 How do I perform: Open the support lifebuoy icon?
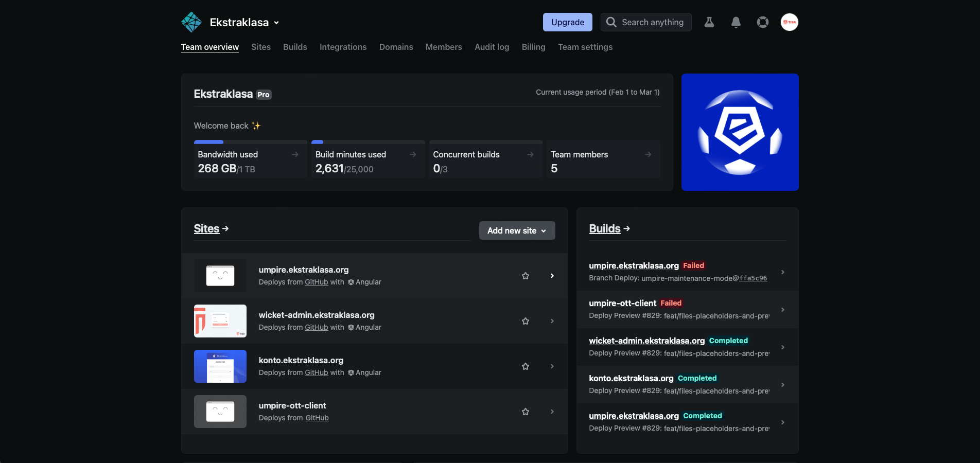click(x=763, y=22)
